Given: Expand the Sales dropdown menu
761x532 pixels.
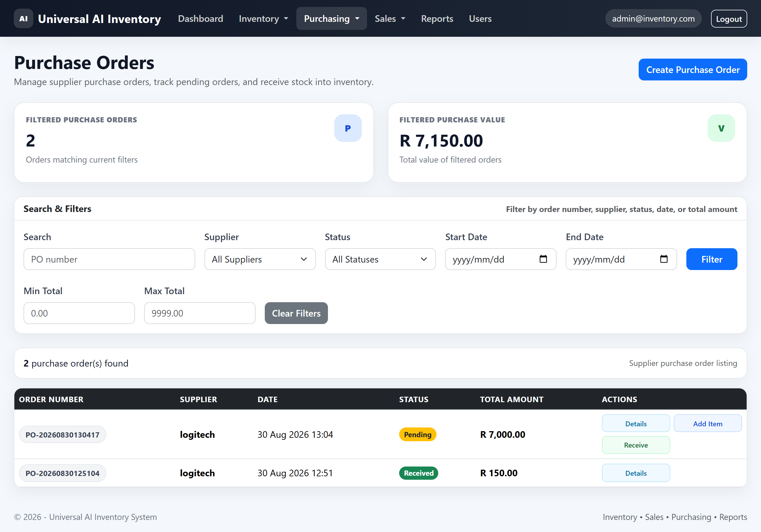Looking at the screenshot, I should tap(390, 19).
